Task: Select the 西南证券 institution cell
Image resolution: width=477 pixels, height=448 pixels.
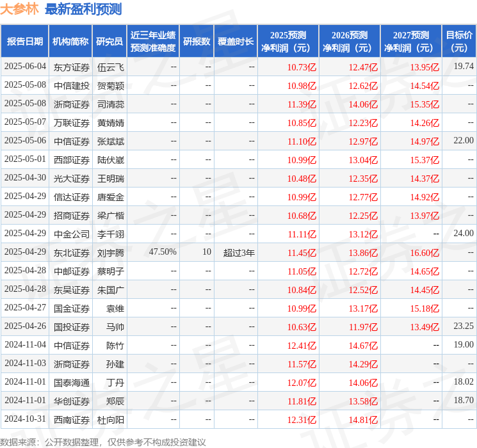Action: 72,420
